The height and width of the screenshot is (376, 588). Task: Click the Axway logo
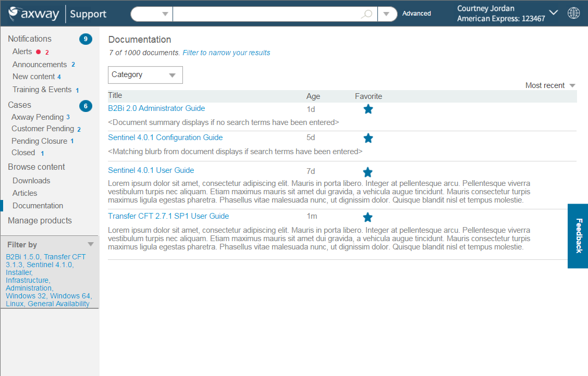(34, 14)
